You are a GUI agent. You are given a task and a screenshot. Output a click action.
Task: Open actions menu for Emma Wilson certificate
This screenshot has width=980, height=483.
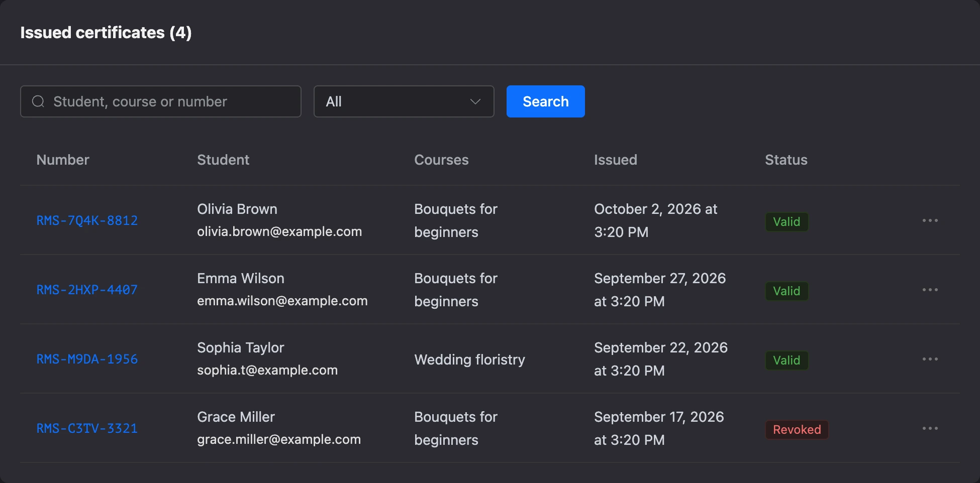930,290
